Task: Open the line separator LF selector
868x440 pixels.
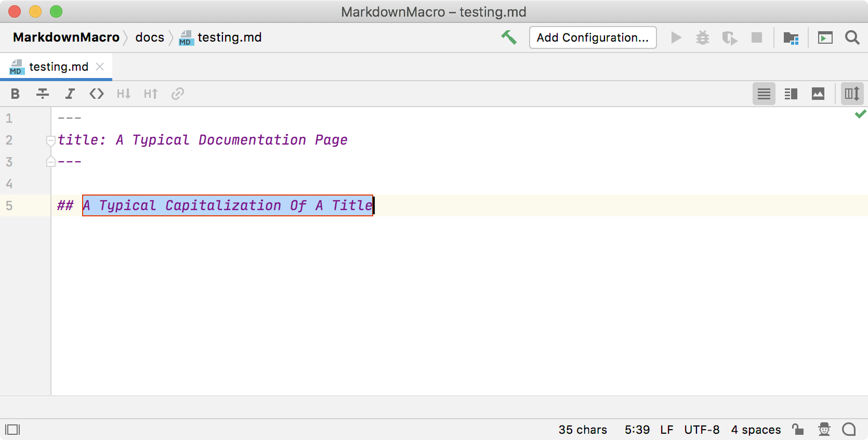Action: [666, 430]
